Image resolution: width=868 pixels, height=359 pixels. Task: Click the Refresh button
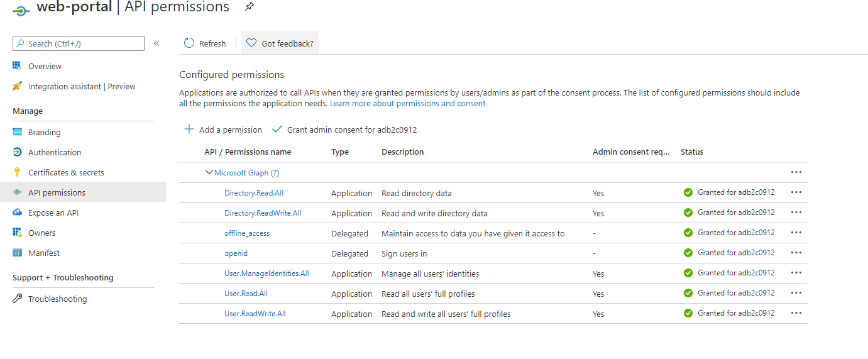pyautogui.click(x=205, y=43)
